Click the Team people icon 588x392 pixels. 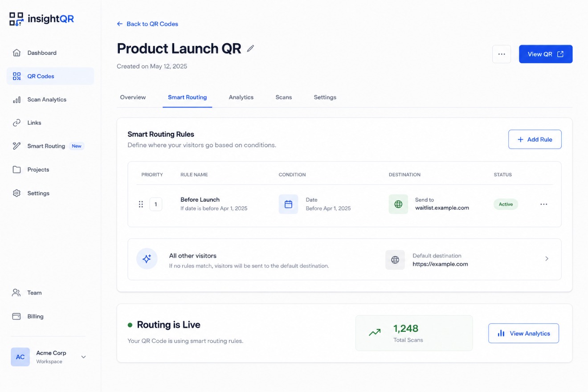point(16,293)
